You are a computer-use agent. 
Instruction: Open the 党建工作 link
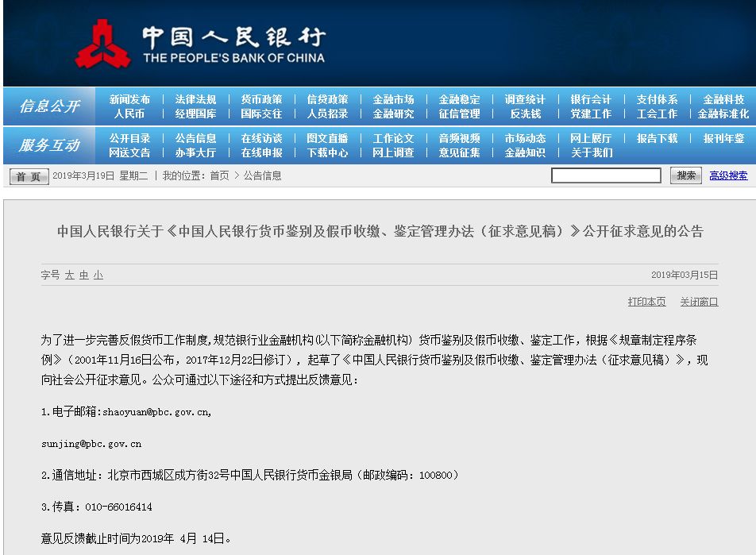(x=591, y=114)
